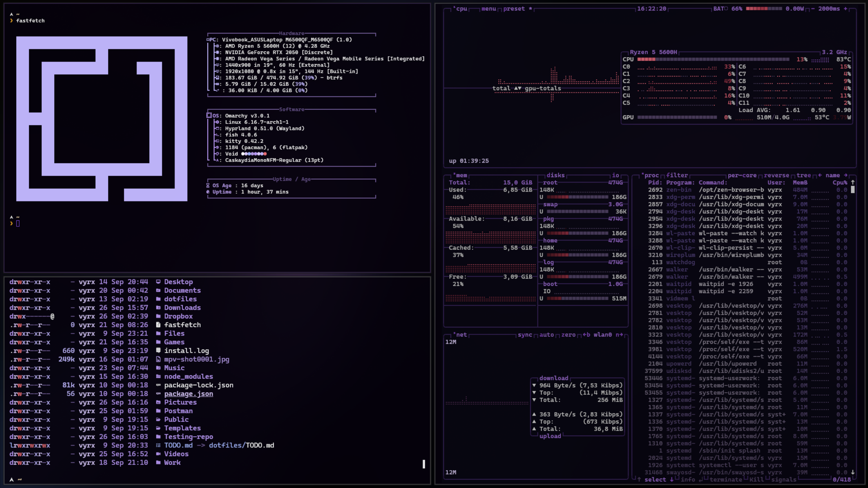Click the Omarchy OS icon in fastfetch output
This screenshot has height=488, width=868.
209,115
